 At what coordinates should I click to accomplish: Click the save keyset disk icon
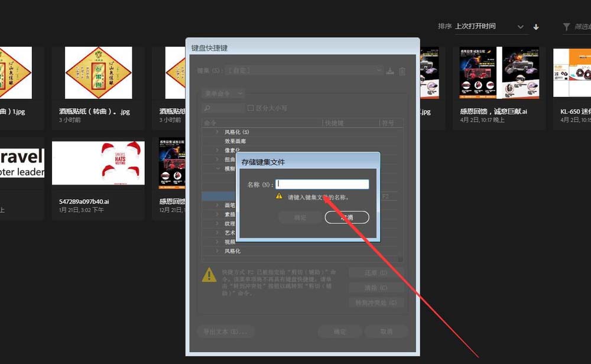point(390,71)
